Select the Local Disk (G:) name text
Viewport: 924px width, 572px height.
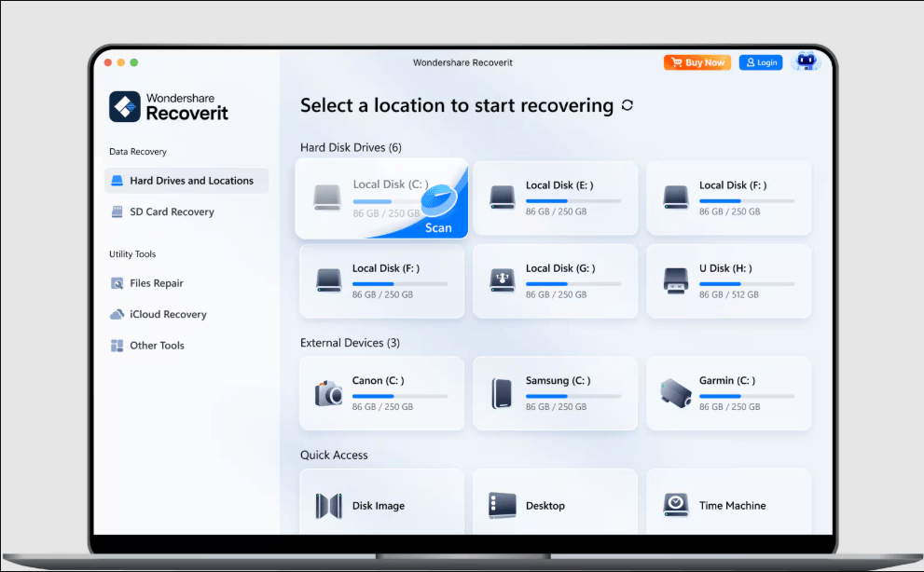(560, 268)
